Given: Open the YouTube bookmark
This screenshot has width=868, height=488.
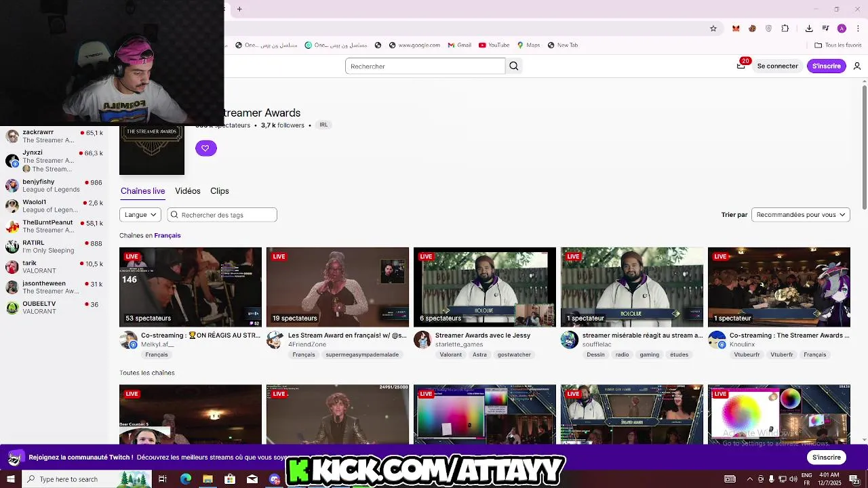Looking at the screenshot, I should tap(494, 45).
